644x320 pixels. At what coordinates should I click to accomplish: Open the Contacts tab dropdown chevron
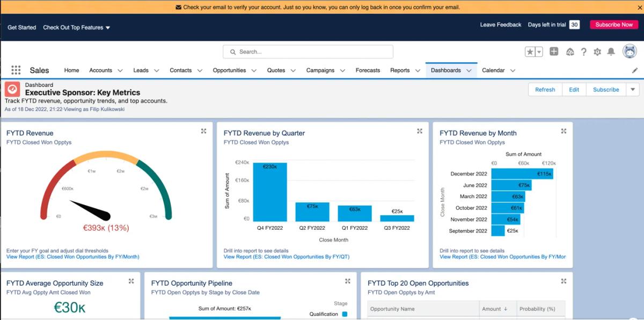[x=200, y=70]
